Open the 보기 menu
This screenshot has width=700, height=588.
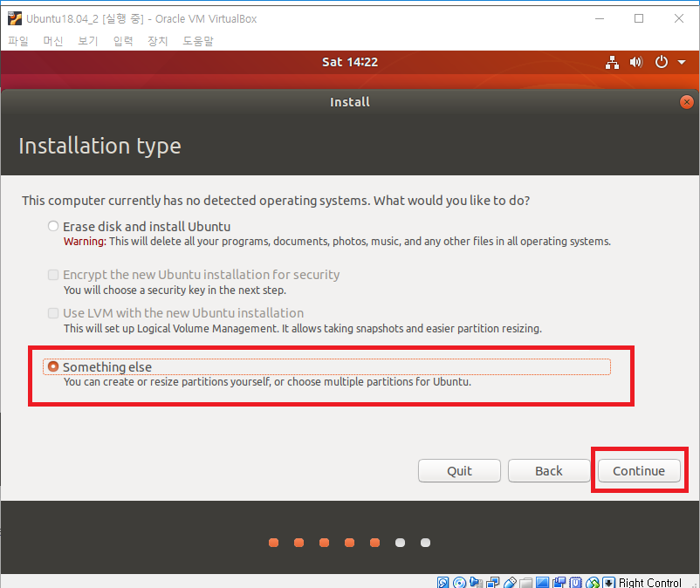click(88, 41)
